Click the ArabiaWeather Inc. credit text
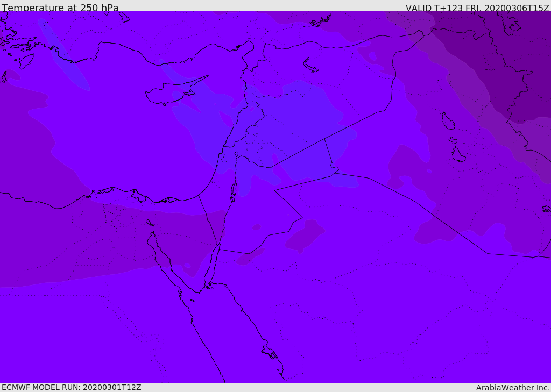Image resolution: width=551 pixels, height=392 pixels. (513, 387)
